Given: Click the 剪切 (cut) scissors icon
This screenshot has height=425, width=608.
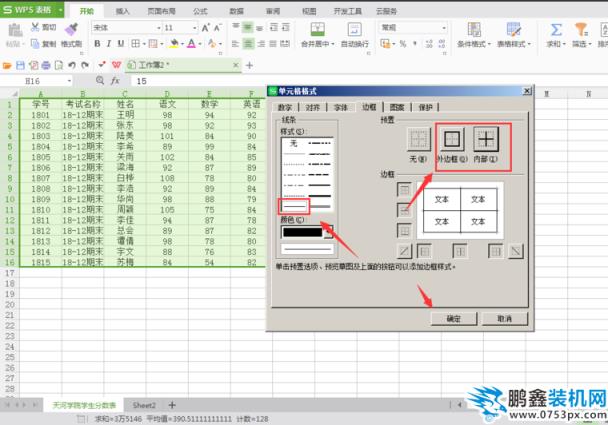Looking at the screenshot, I should 35,27.
